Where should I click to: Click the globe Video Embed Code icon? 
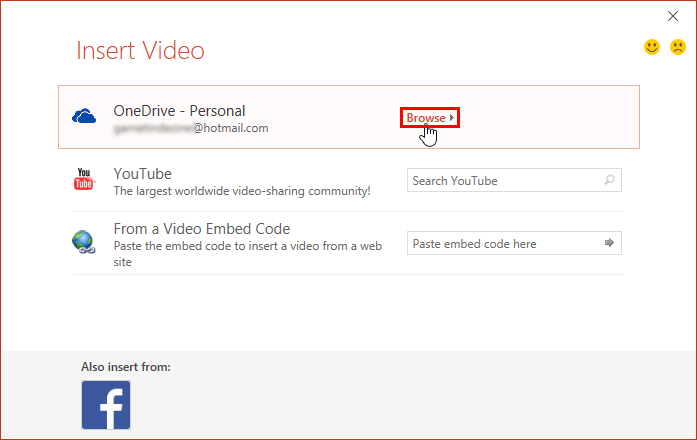click(84, 242)
